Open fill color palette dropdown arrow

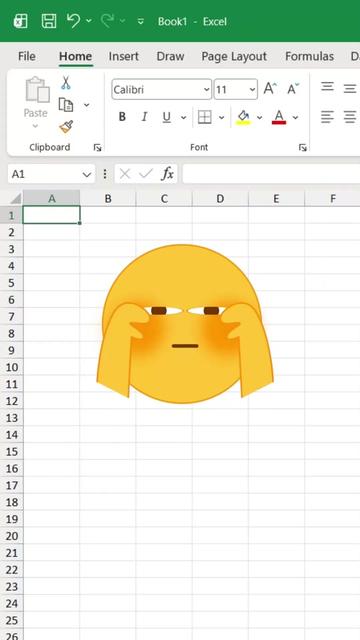click(x=260, y=118)
